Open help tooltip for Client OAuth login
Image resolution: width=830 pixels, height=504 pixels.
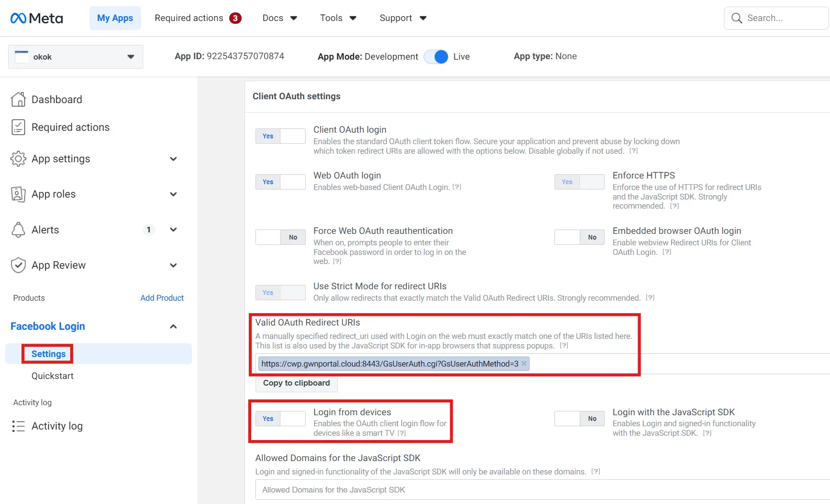633,151
